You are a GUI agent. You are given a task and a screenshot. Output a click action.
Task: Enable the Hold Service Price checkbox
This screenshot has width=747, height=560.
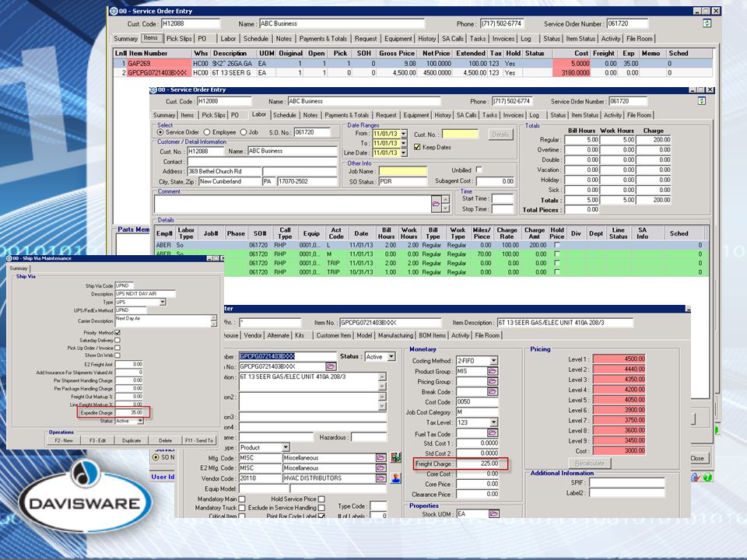(321, 499)
